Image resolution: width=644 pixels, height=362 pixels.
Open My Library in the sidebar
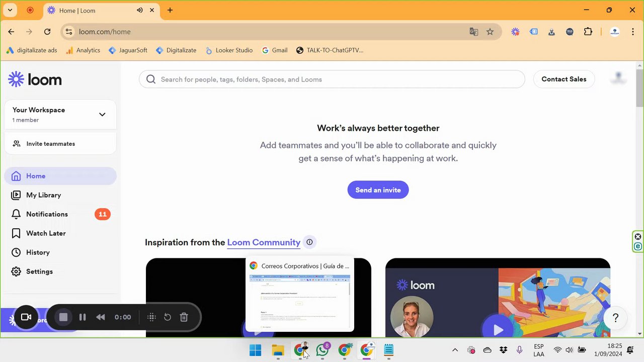tap(60, 195)
